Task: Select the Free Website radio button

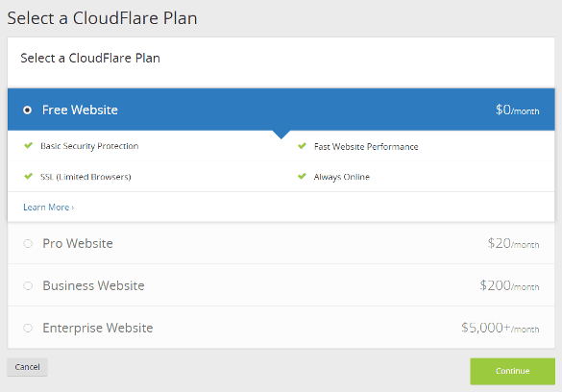Action: pos(27,110)
